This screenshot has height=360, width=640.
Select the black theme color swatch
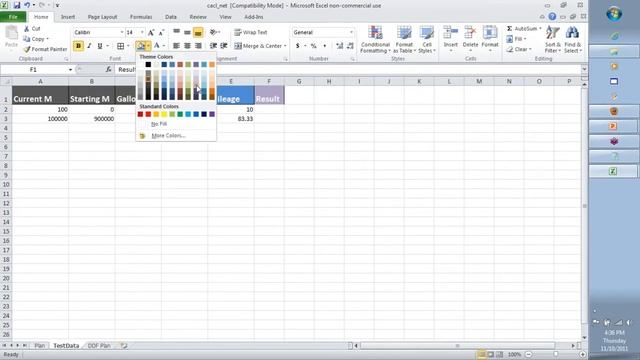coord(148,64)
